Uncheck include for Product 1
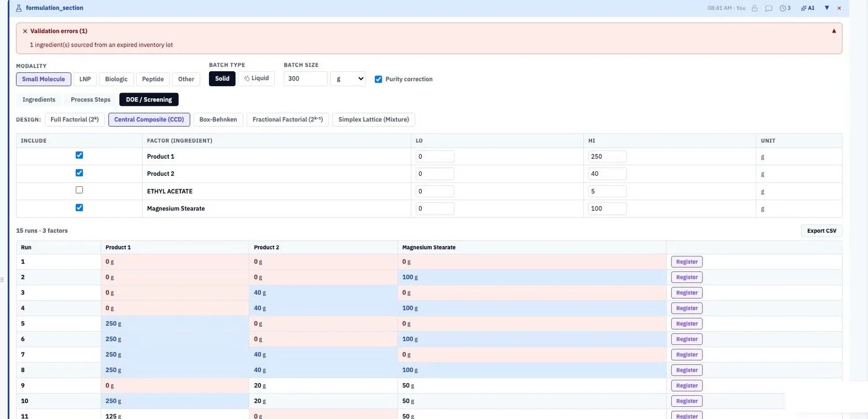Viewport: 868px width, 419px height. [x=79, y=155]
